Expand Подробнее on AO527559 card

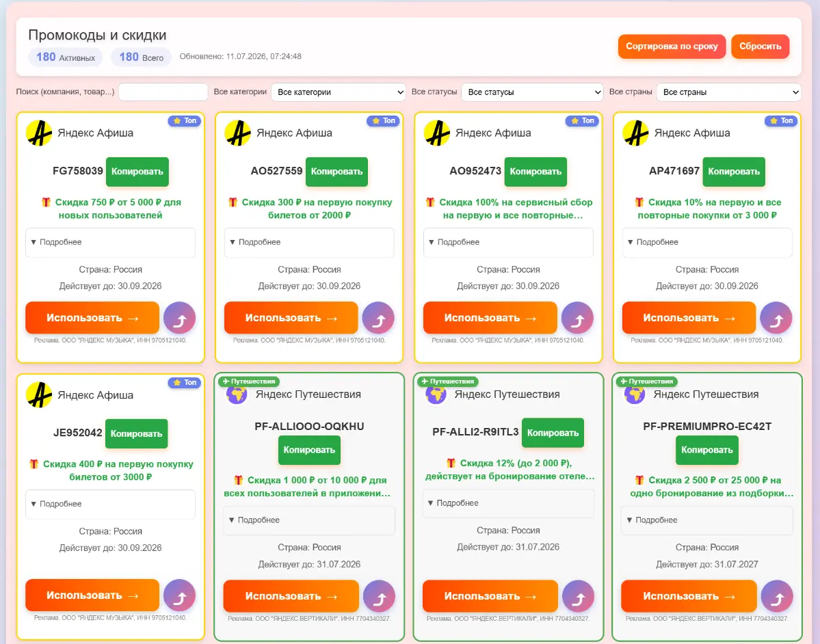[309, 242]
